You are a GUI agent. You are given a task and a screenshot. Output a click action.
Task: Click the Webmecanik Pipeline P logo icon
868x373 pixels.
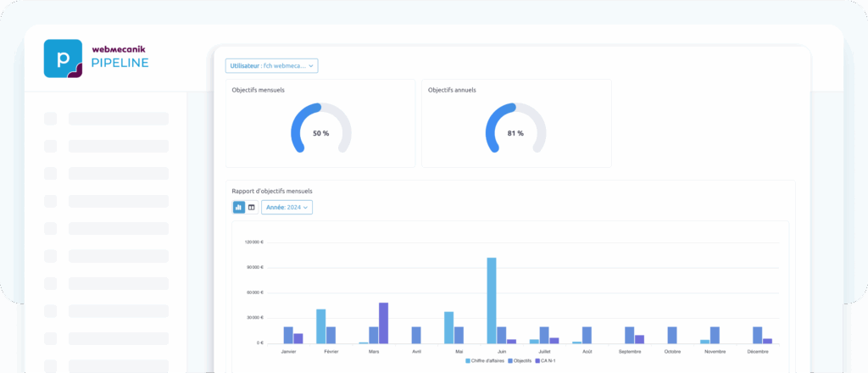[63, 58]
